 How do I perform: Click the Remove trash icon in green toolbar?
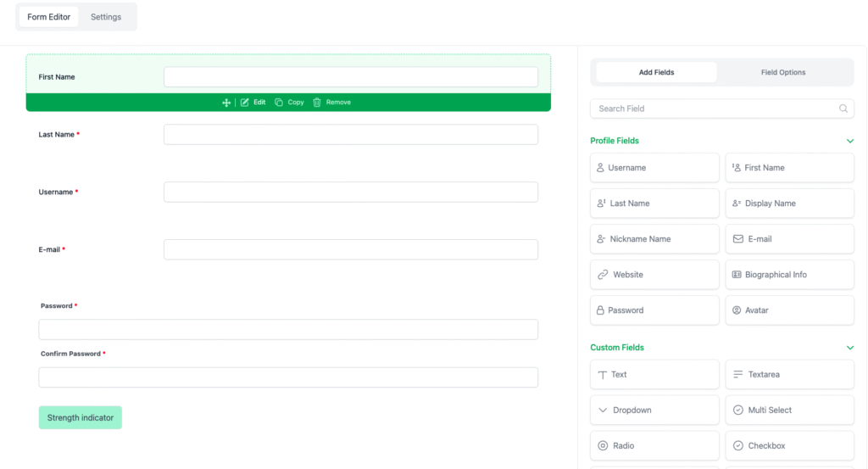tap(317, 103)
